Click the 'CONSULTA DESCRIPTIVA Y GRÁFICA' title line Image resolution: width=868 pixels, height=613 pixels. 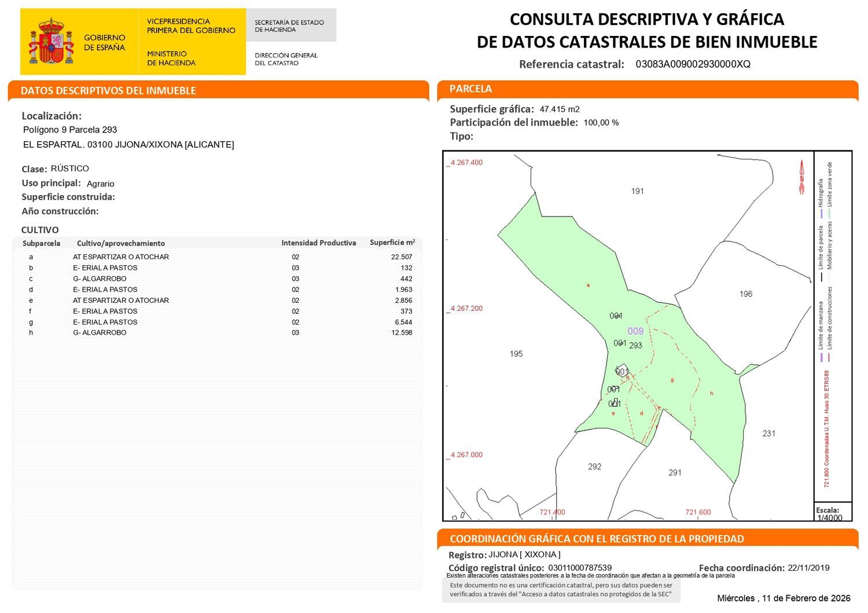tap(647, 19)
